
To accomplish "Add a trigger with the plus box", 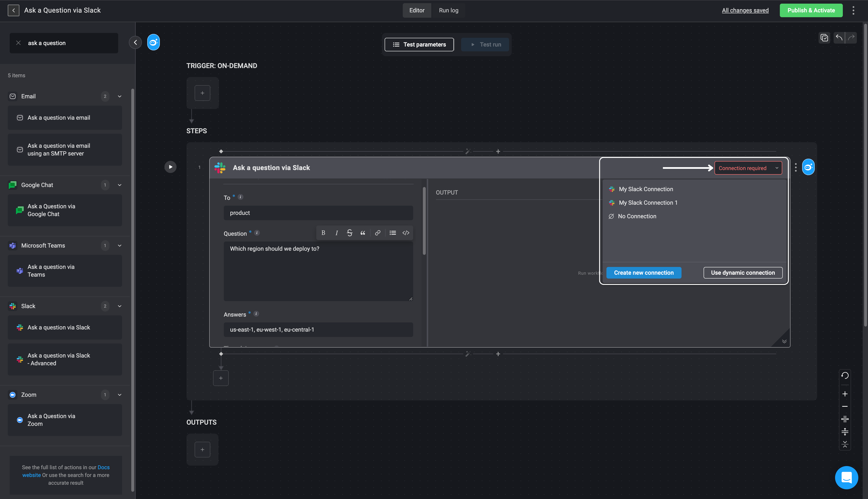I will coord(202,93).
